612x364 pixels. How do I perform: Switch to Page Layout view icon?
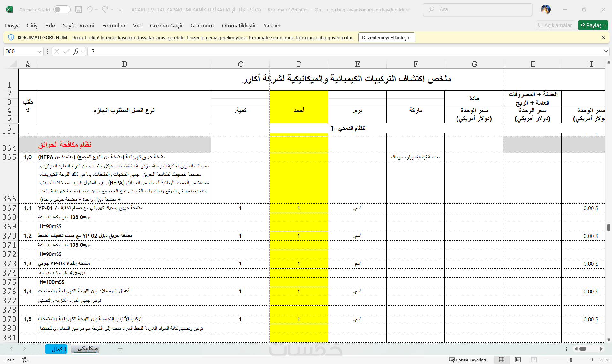click(x=518, y=360)
